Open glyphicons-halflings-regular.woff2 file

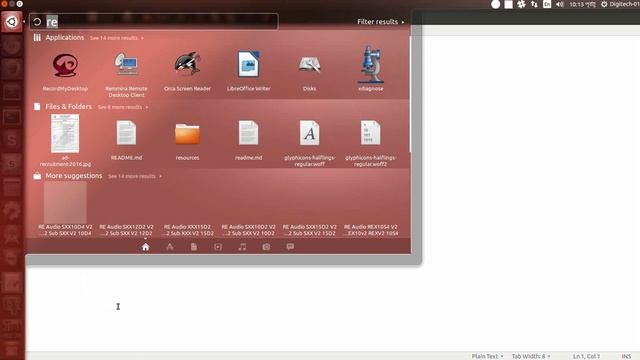point(371,143)
